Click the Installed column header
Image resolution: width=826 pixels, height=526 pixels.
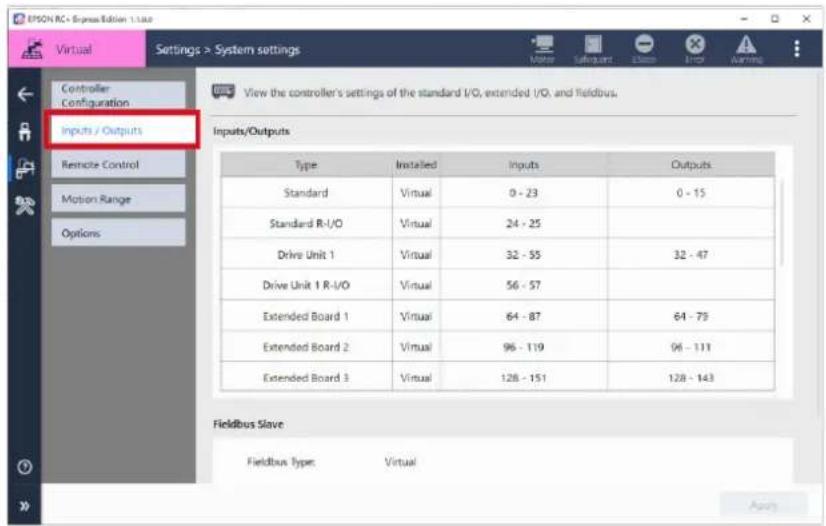416,165
